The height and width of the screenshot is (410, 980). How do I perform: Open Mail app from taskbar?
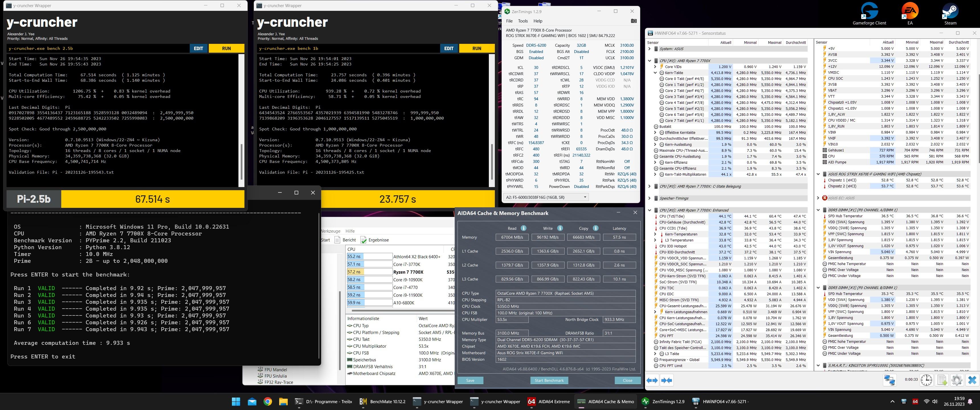252,401
